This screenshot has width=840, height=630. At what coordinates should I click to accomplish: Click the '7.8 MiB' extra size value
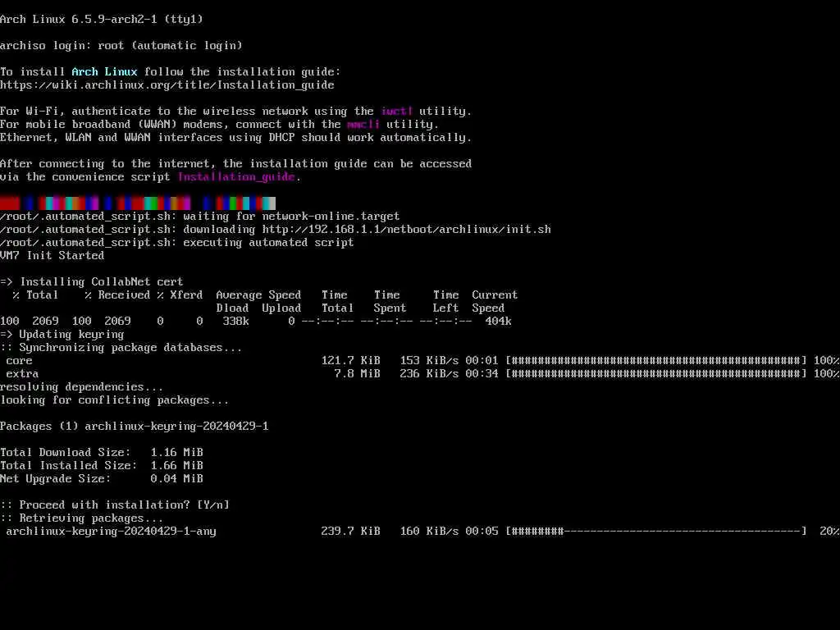point(358,374)
